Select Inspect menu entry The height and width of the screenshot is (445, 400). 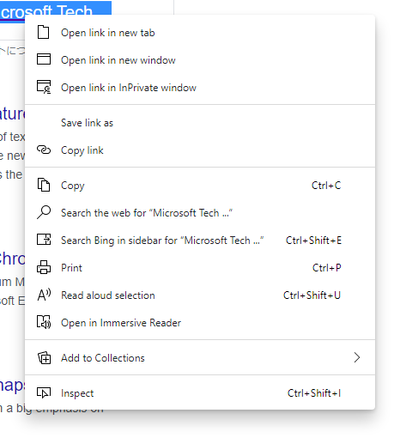(x=200, y=393)
